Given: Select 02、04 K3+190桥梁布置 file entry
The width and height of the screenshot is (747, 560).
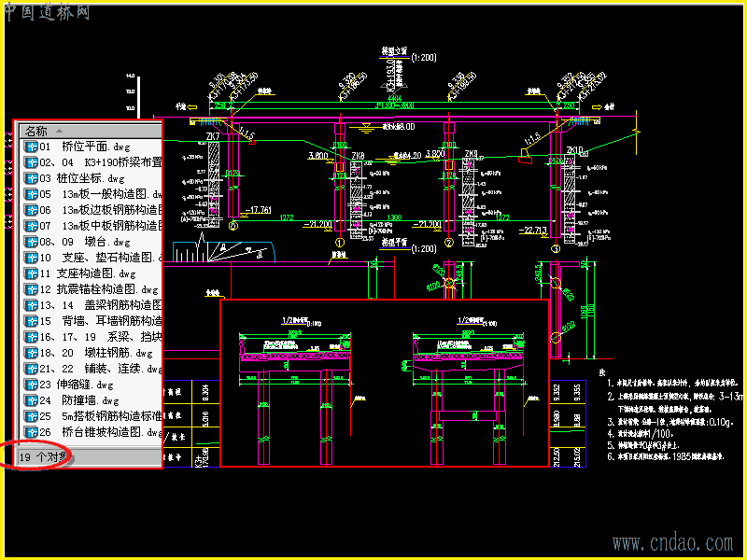Looking at the screenshot, I should pos(92,162).
